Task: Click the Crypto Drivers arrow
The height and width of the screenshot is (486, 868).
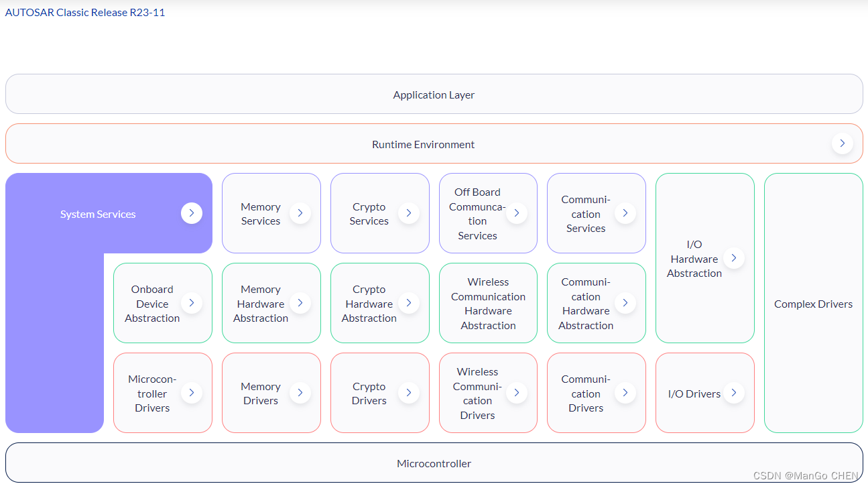Action: point(409,393)
